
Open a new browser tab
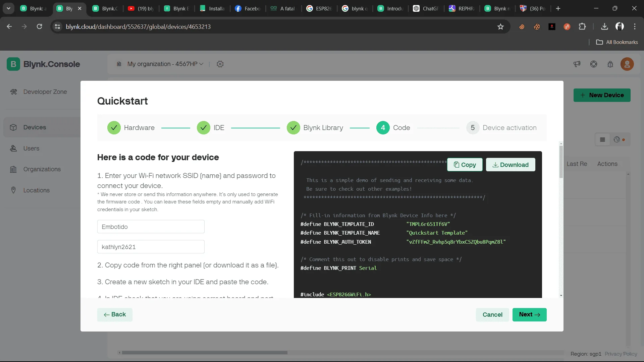[558, 8]
